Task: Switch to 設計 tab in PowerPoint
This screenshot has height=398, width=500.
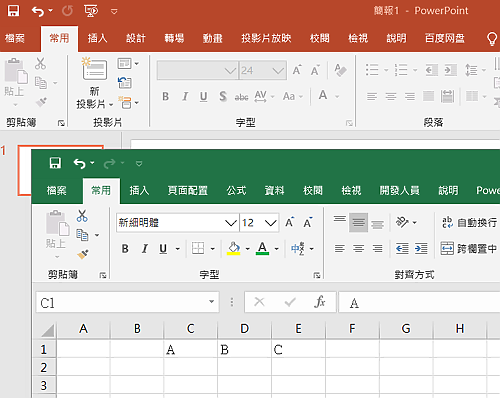Action: pos(136,38)
